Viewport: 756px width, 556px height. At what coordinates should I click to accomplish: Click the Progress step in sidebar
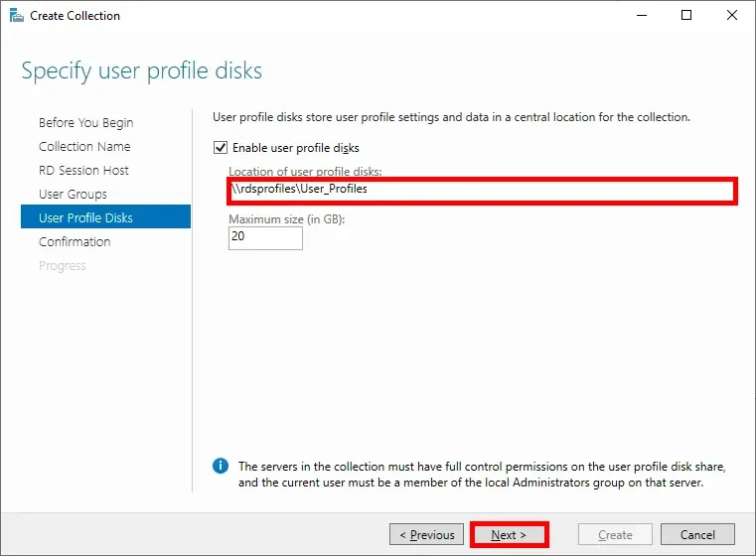pos(63,266)
